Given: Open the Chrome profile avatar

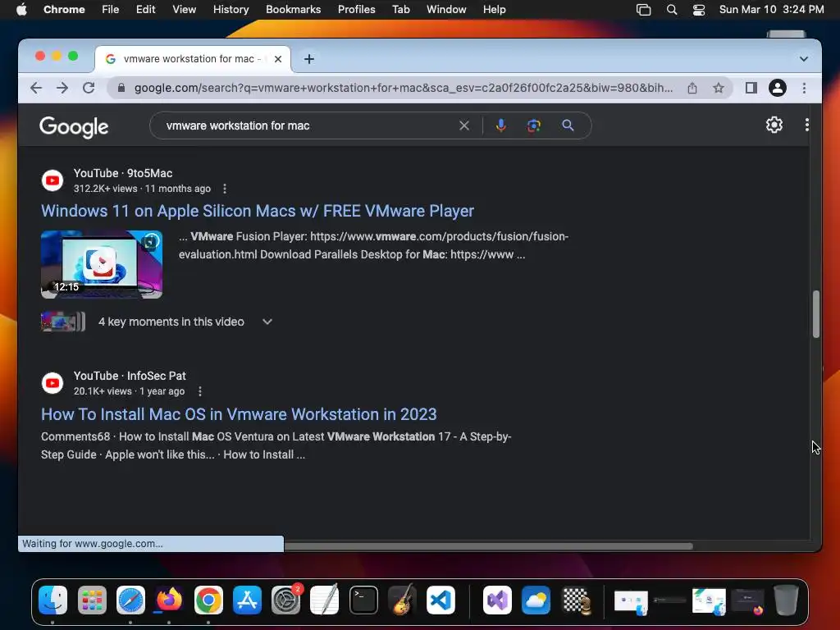Looking at the screenshot, I should click(x=778, y=88).
